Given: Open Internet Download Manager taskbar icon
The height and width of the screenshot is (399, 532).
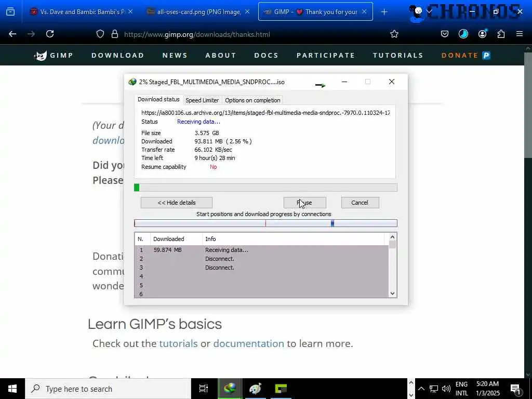Looking at the screenshot, I should click(x=230, y=389).
